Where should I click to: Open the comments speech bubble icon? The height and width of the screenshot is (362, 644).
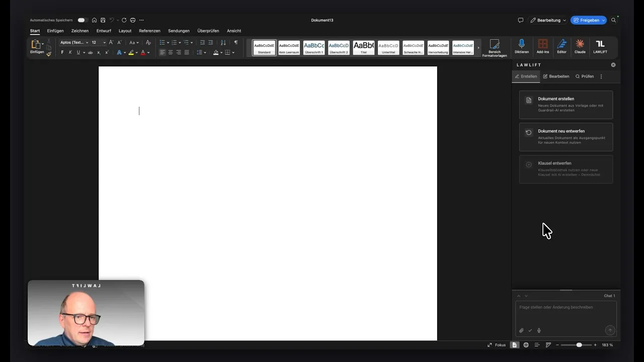click(521, 20)
